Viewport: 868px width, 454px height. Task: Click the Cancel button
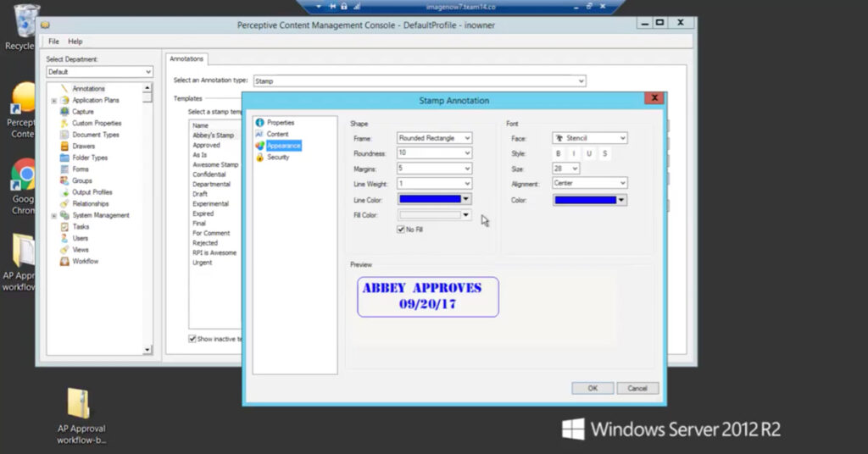click(637, 388)
